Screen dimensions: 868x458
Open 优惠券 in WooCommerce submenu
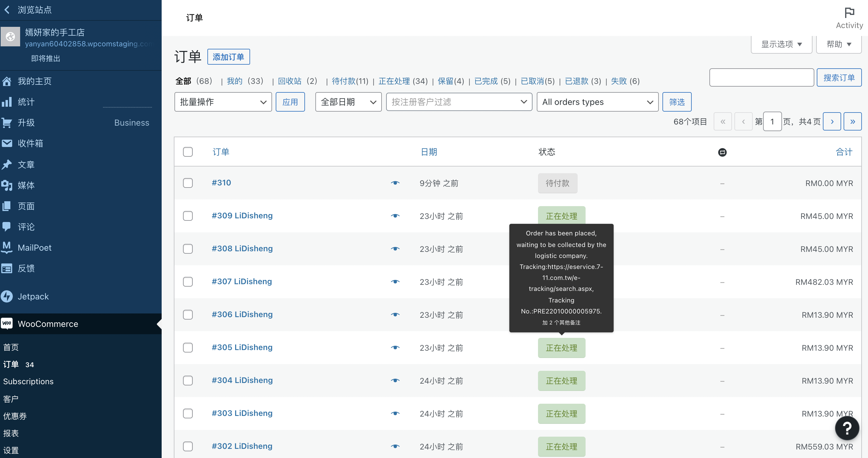tap(15, 416)
